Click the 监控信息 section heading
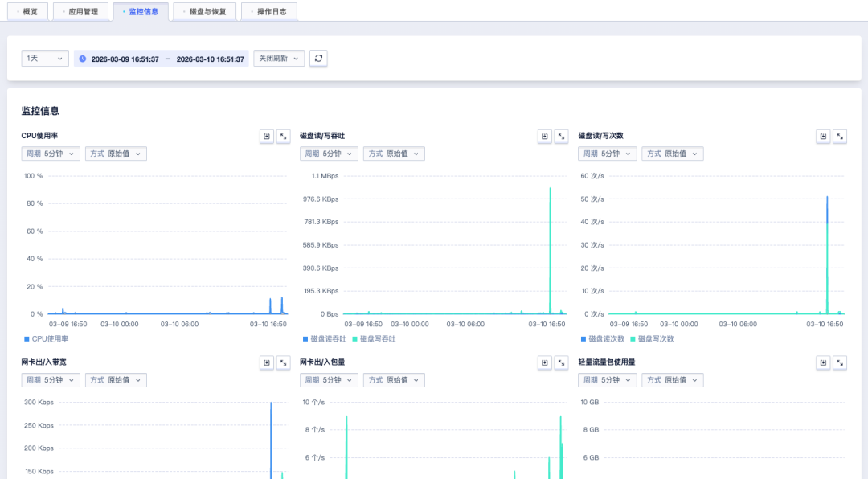 point(40,111)
